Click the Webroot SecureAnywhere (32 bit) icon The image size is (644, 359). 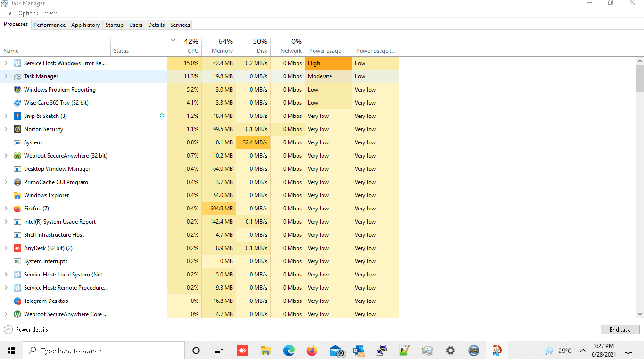click(x=17, y=156)
